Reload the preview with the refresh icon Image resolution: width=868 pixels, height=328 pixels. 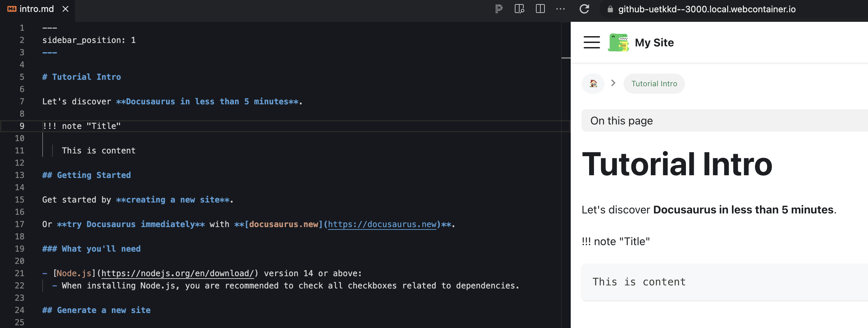click(x=584, y=9)
